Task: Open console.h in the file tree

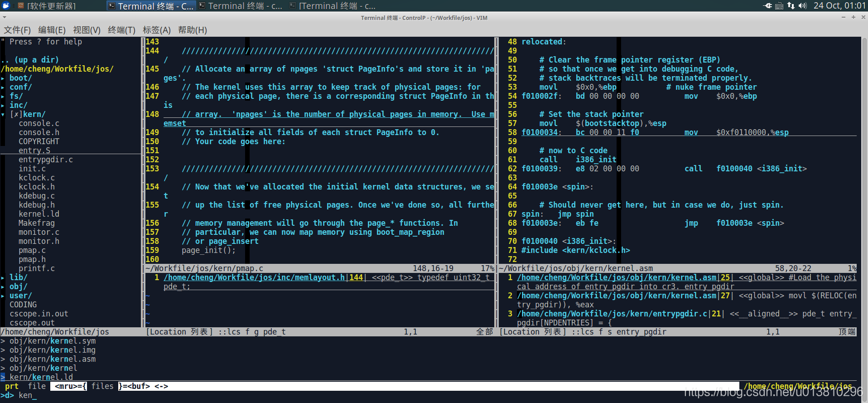Action: point(39,132)
